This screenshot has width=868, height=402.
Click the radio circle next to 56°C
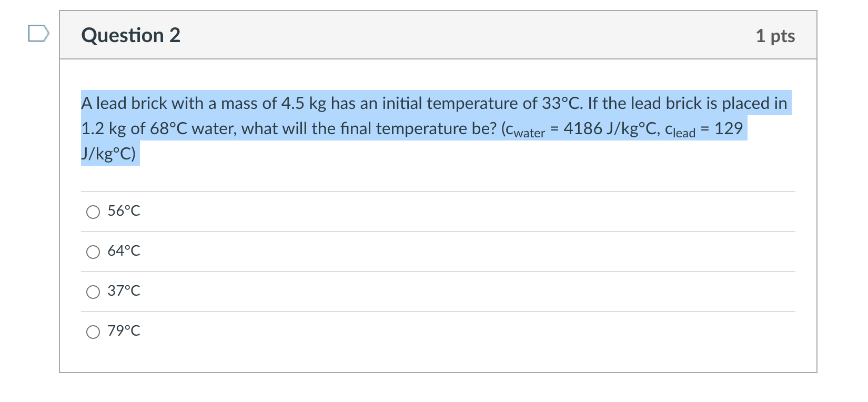(93, 212)
